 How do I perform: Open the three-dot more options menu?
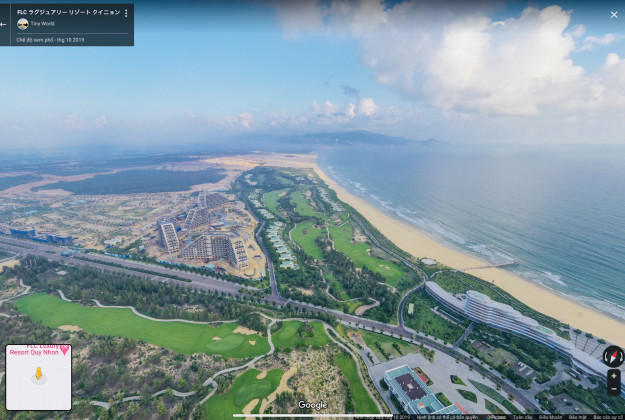pos(125,13)
